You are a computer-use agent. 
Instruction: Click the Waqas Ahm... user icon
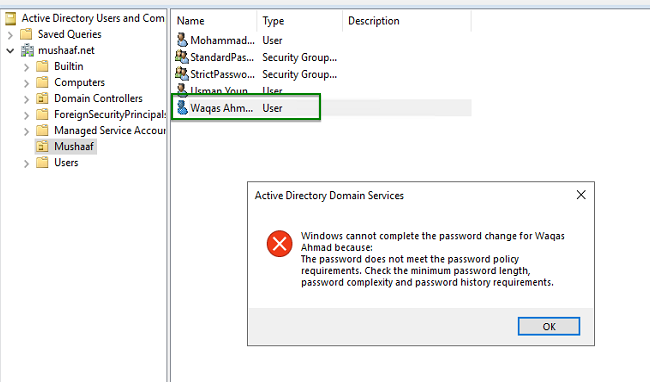coord(182,107)
